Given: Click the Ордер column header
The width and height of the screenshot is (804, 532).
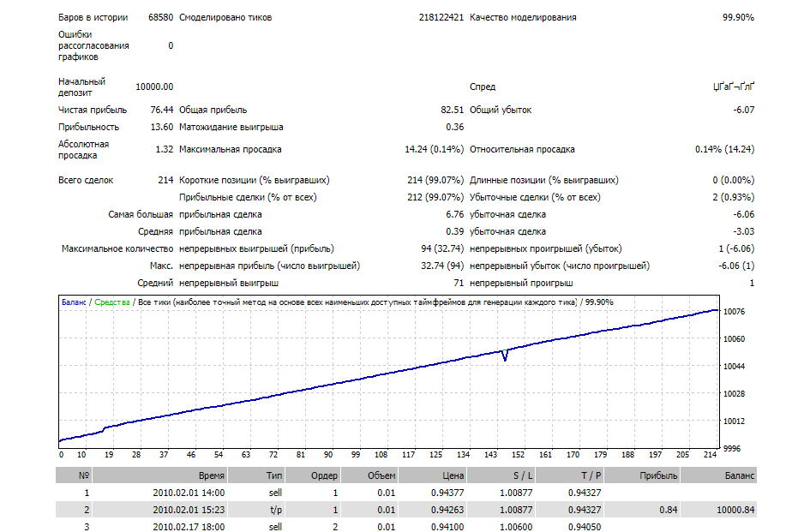Looking at the screenshot, I should click(x=313, y=475).
